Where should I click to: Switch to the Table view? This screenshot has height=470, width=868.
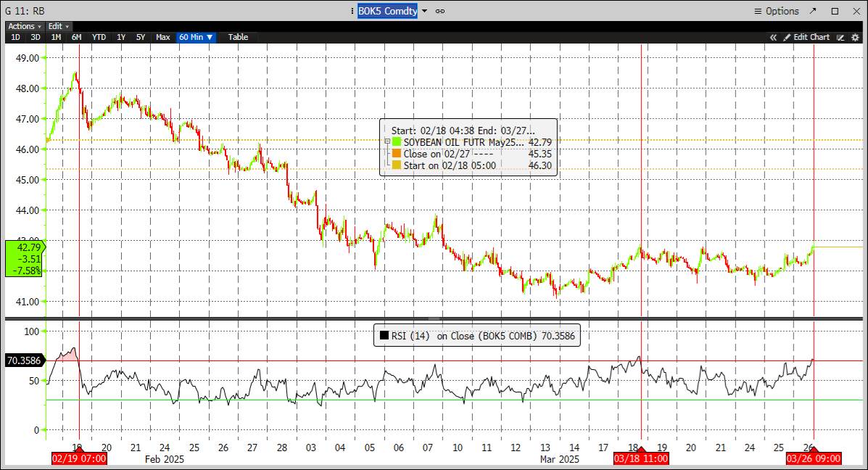tap(238, 37)
